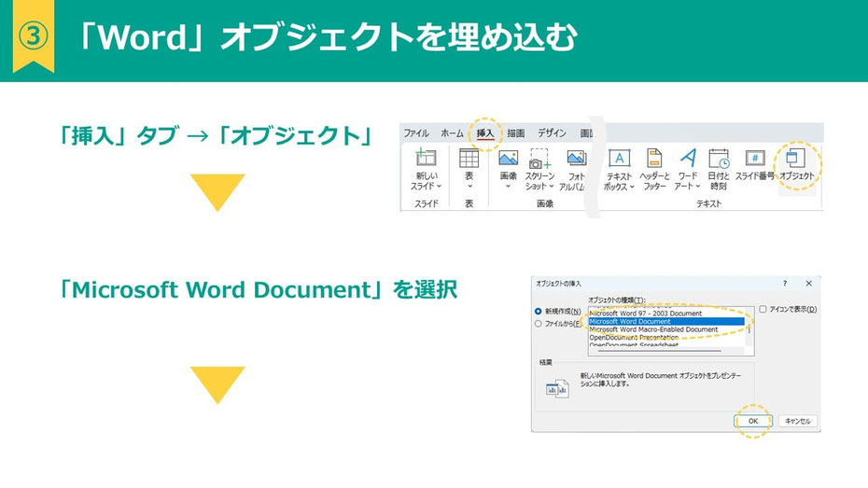Switch to the ホーム (Home) tab

(452, 133)
